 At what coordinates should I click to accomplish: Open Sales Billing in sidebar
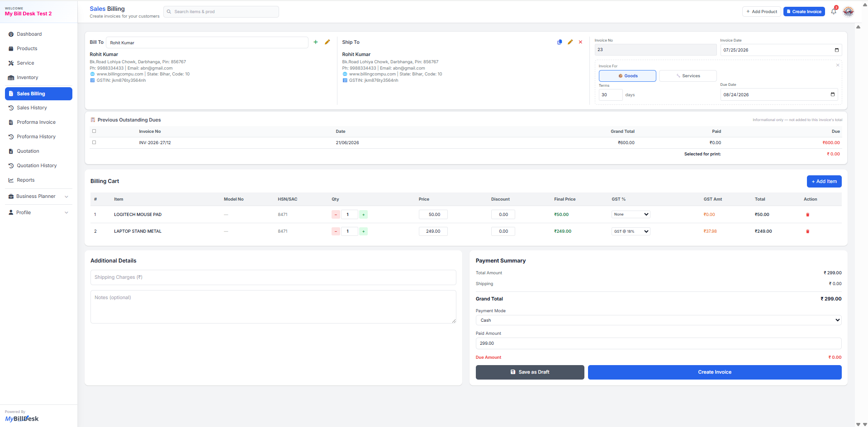(38, 94)
